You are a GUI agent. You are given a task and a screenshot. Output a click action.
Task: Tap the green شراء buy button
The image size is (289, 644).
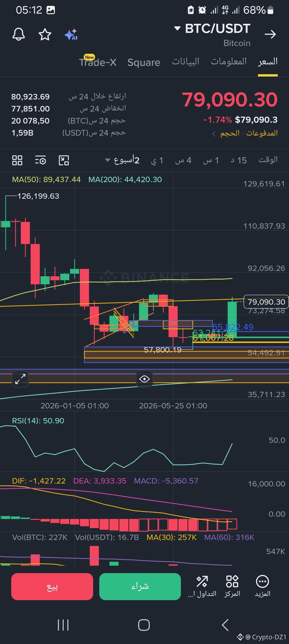pyautogui.click(x=140, y=586)
